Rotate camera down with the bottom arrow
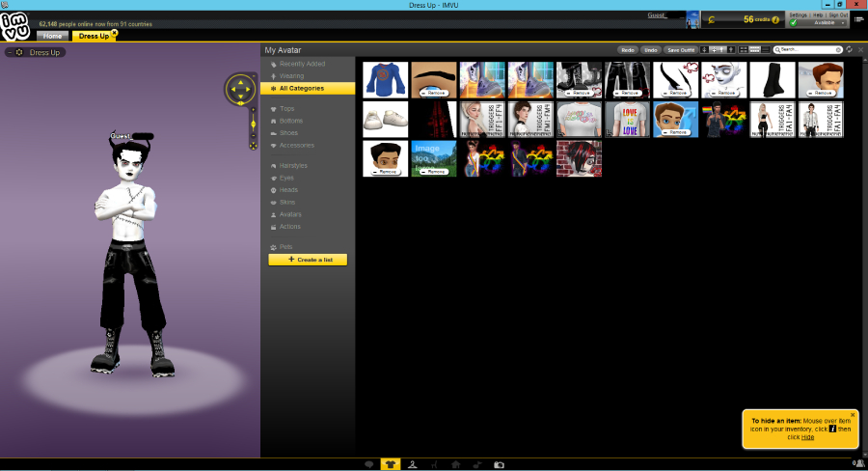The width and height of the screenshot is (868, 471). point(241,97)
